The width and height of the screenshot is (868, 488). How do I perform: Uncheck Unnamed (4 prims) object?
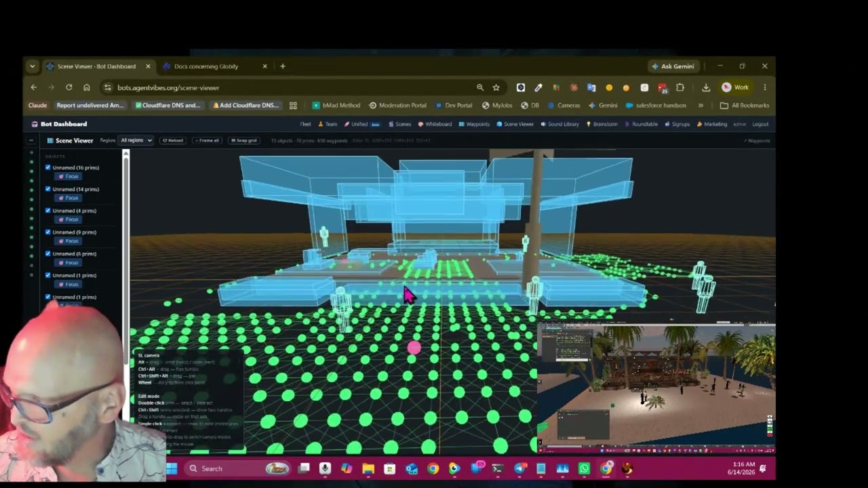[48, 211]
